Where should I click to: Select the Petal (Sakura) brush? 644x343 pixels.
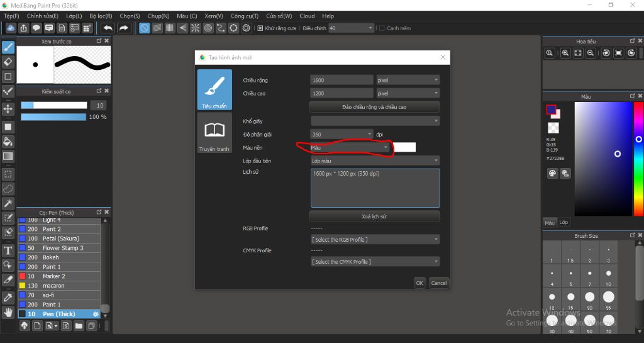point(59,239)
